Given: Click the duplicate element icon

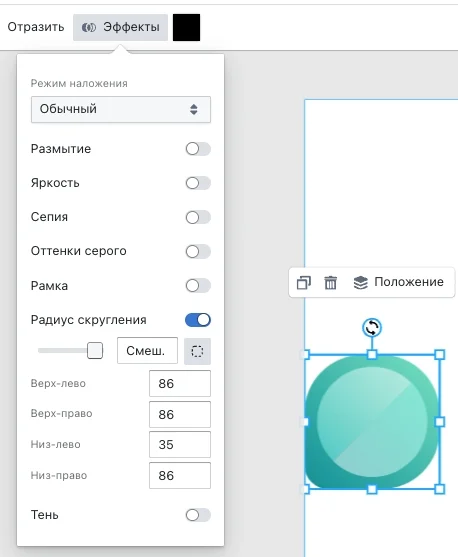Looking at the screenshot, I should click(304, 283).
